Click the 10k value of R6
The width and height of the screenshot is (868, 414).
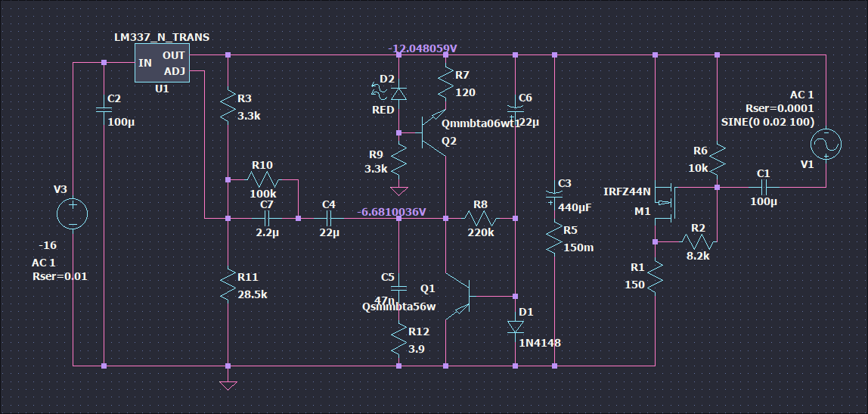point(698,168)
